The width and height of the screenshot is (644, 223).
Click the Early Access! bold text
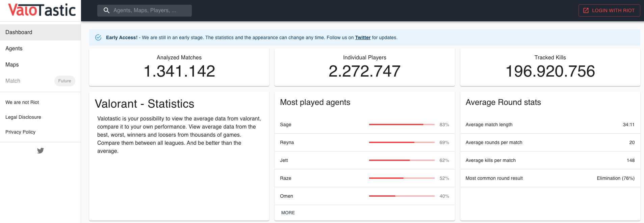click(122, 37)
